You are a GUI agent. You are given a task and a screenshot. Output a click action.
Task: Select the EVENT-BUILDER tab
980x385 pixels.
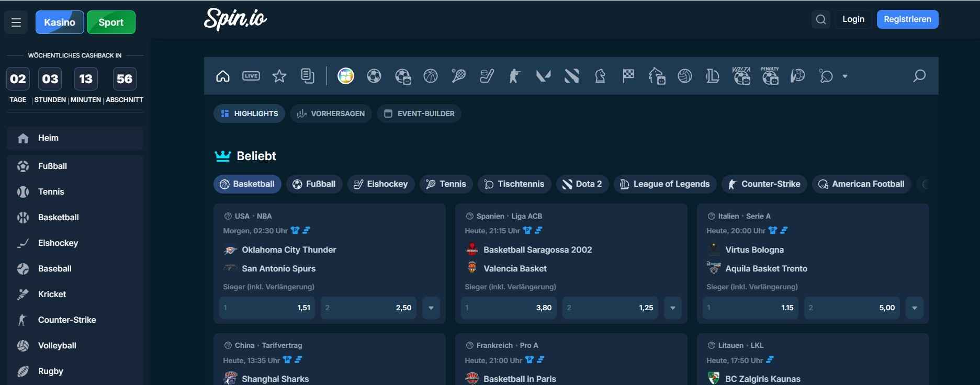pos(419,114)
